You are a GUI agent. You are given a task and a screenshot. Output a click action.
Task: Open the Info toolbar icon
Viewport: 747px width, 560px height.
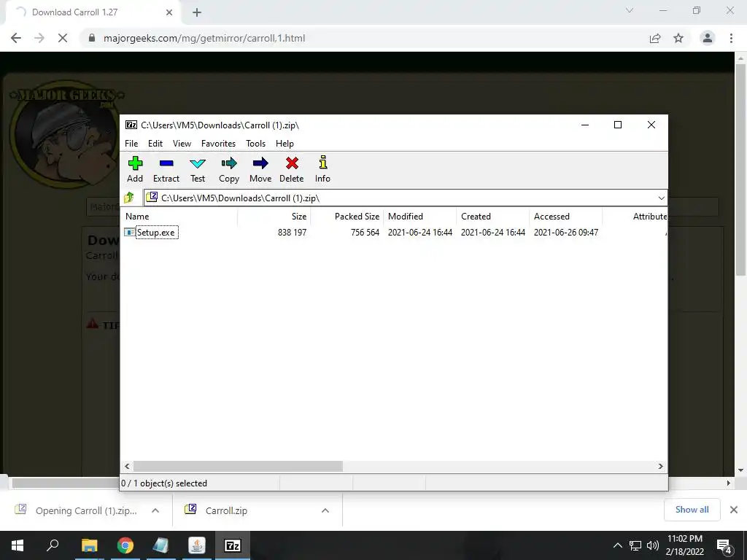pos(322,169)
